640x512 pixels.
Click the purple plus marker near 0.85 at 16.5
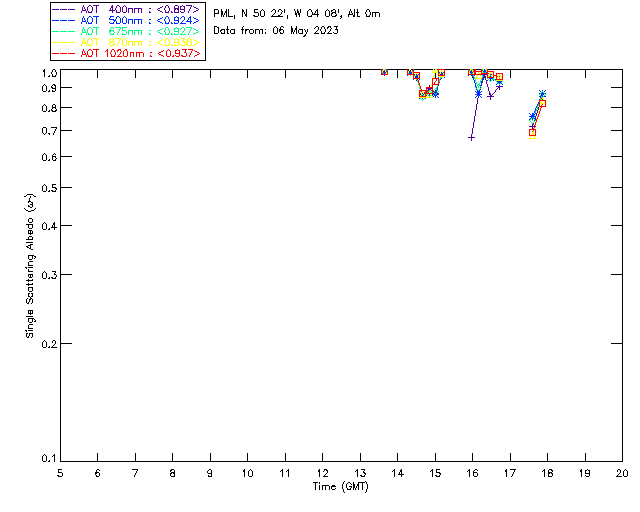491,97
